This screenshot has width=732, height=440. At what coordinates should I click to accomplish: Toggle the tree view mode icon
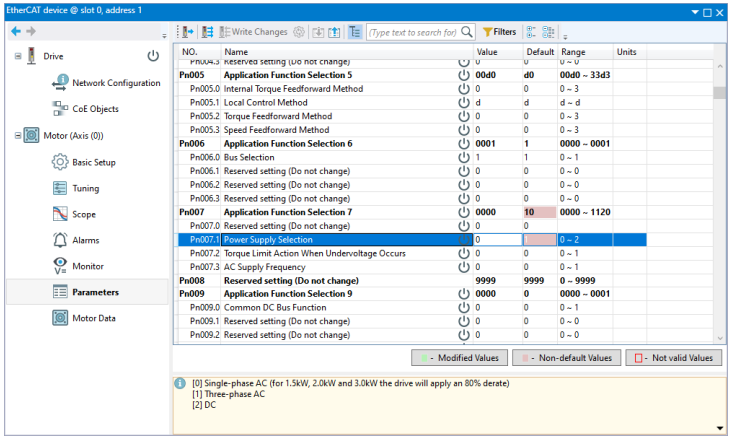click(x=355, y=32)
